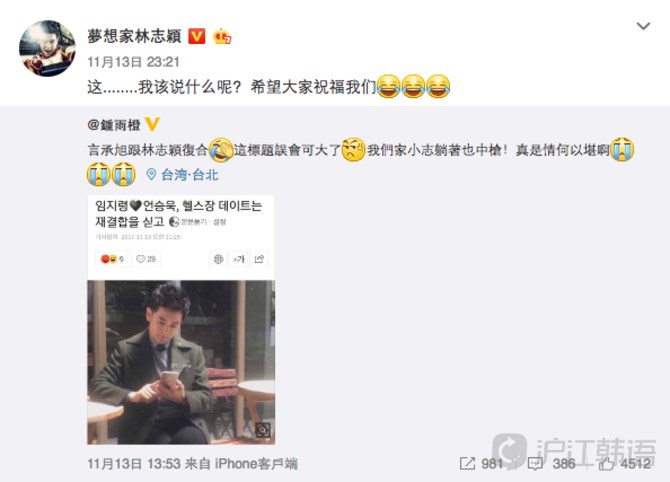Screen dimensions: 670x482
Task: Click the crown membership badge icon
Action: pyautogui.click(x=222, y=36)
